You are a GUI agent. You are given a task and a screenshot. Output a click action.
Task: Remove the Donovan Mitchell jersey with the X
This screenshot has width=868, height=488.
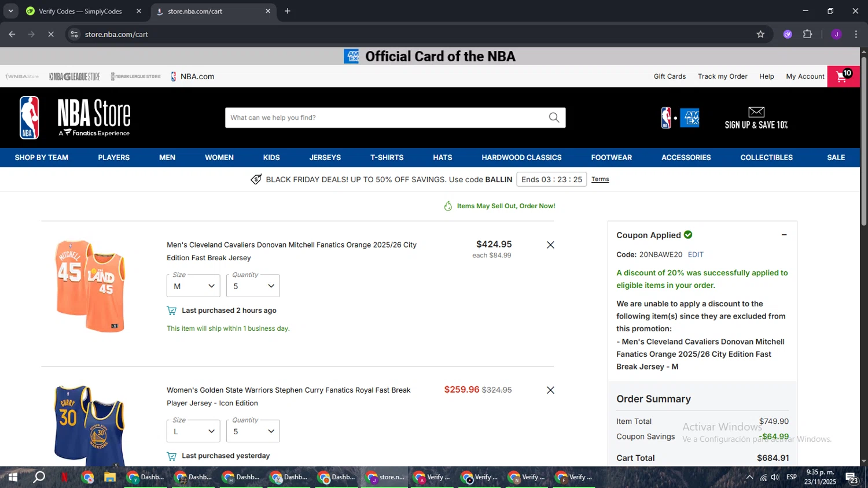pos(550,245)
